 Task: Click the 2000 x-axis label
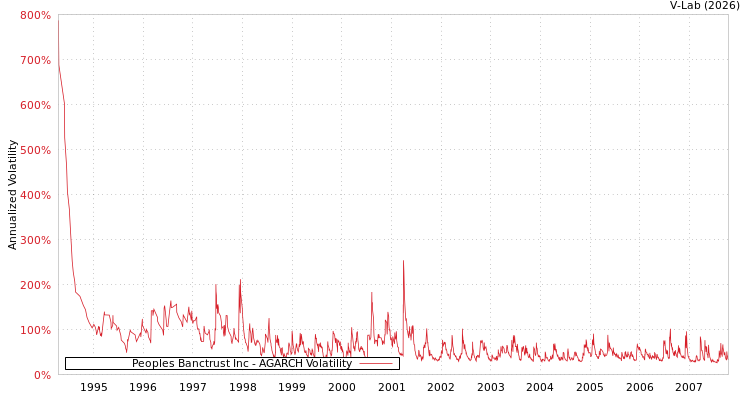point(342,387)
